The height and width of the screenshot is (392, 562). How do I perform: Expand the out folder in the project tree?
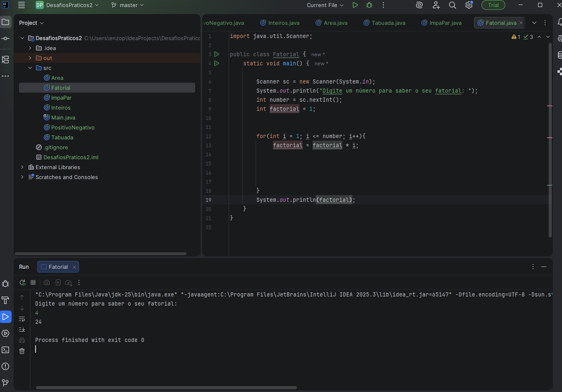tap(30, 58)
